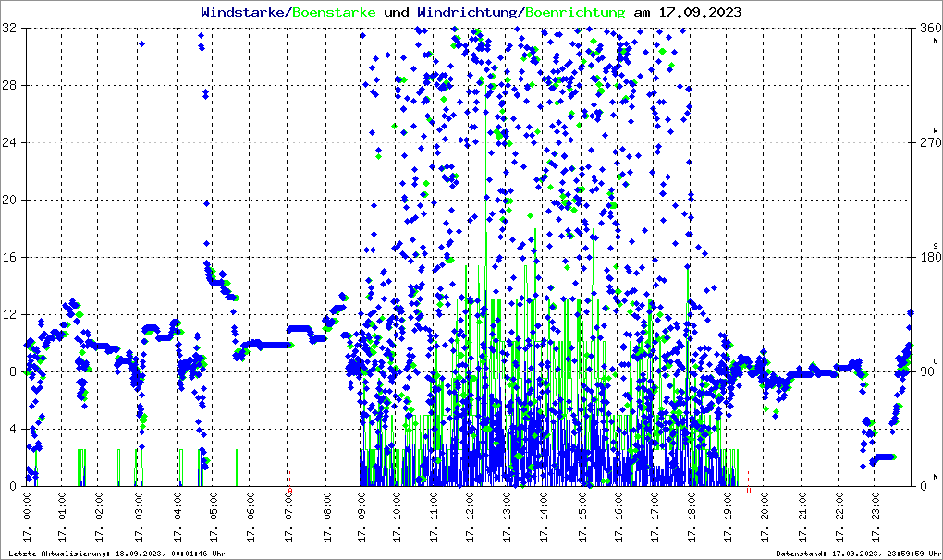The height and width of the screenshot is (560, 943).
Task: Click the "32" wind speed axis label
Action: point(9,29)
